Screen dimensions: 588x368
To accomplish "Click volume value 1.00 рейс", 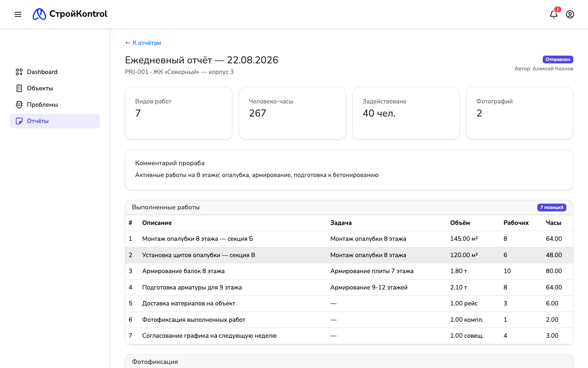I will pyautogui.click(x=464, y=303).
